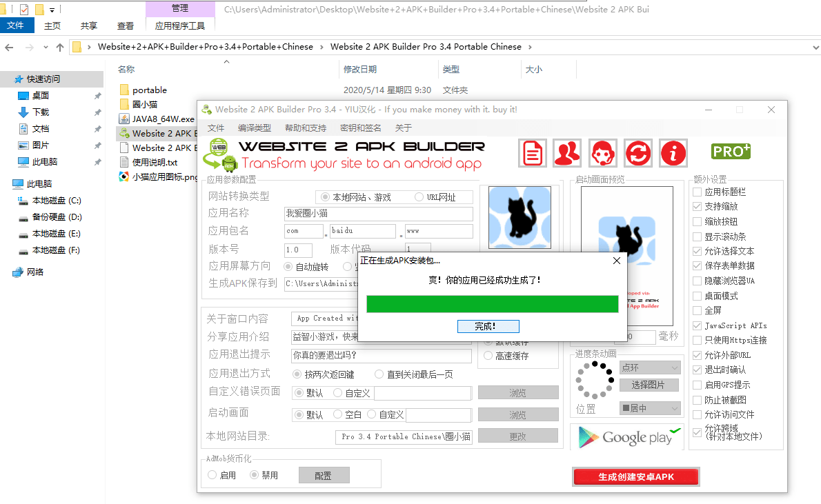Click the green progress bar
This screenshot has width=821, height=504.
coord(492,304)
